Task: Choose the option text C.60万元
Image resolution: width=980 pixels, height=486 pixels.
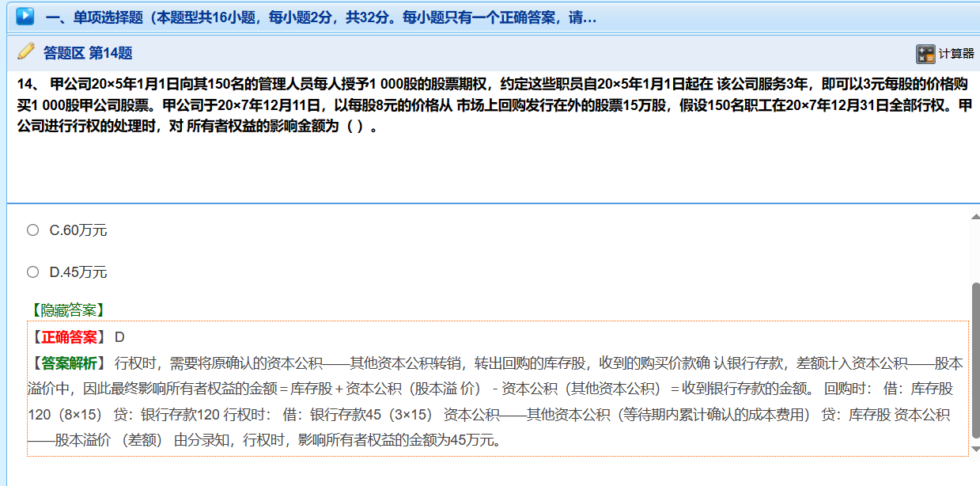Action: 78,230
